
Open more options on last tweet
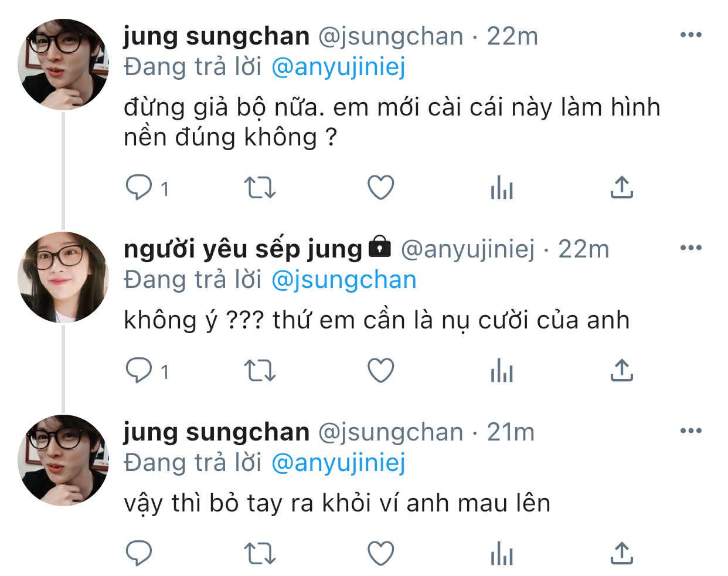tap(690, 431)
